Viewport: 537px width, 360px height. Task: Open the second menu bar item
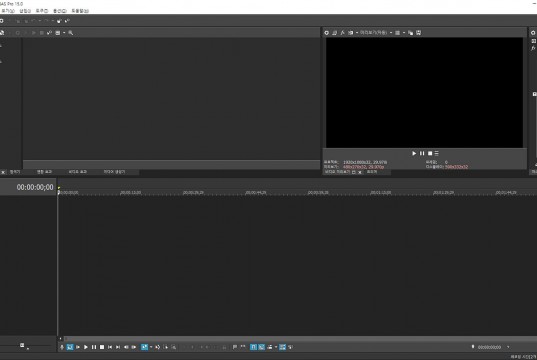(25, 11)
